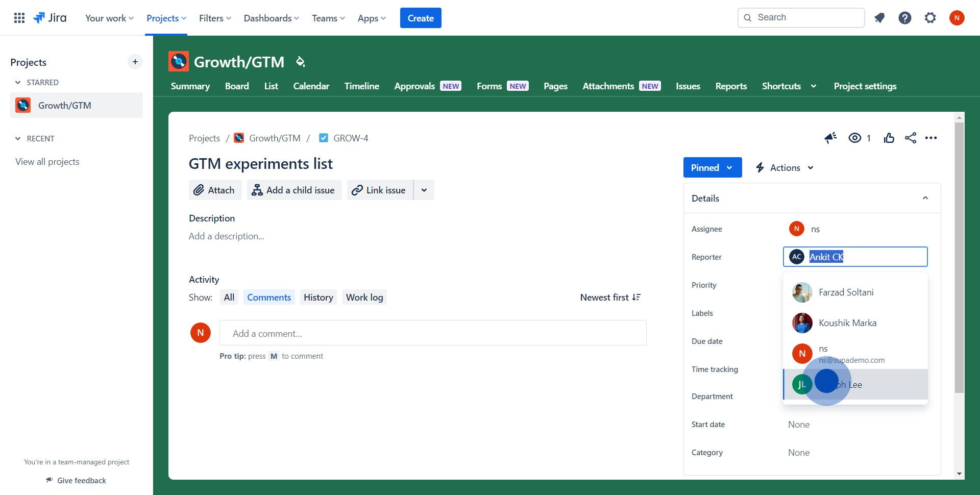Image resolution: width=980 pixels, height=495 pixels.
Task: Click the notifications icon in top bar
Action: [879, 18]
